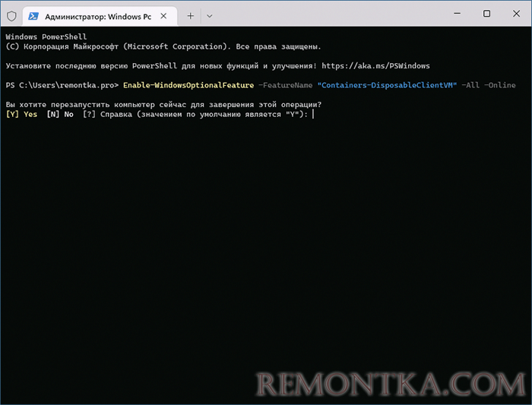This screenshot has width=532, height=405.
Task: Click the PowerShell icon on the tab
Action: tap(33, 16)
